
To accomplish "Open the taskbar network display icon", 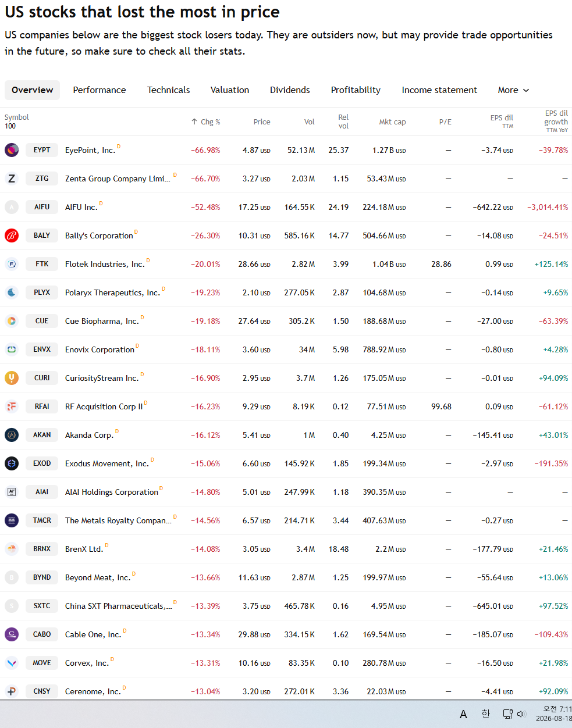I will pyautogui.click(x=507, y=714).
